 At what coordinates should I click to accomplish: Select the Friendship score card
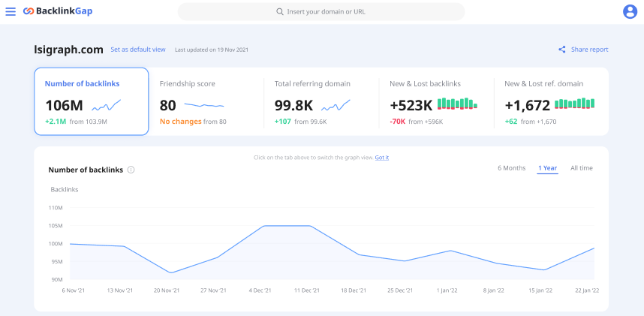click(x=206, y=101)
